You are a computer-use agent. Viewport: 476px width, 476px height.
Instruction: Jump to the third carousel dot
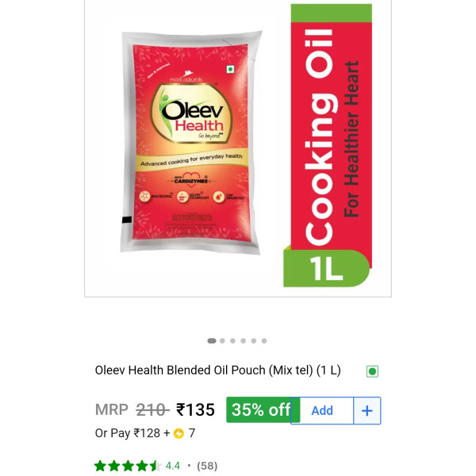tap(232, 340)
